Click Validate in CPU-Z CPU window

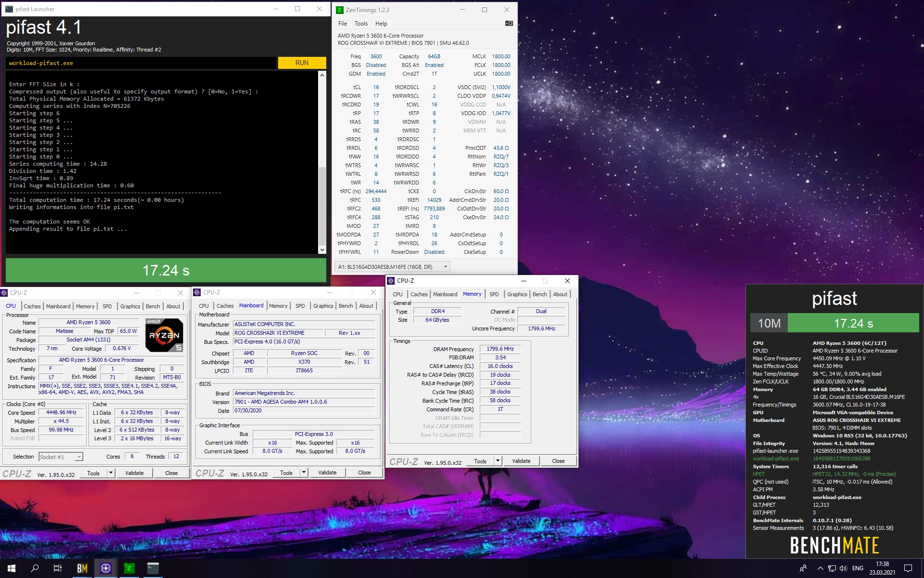pyautogui.click(x=134, y=473)
